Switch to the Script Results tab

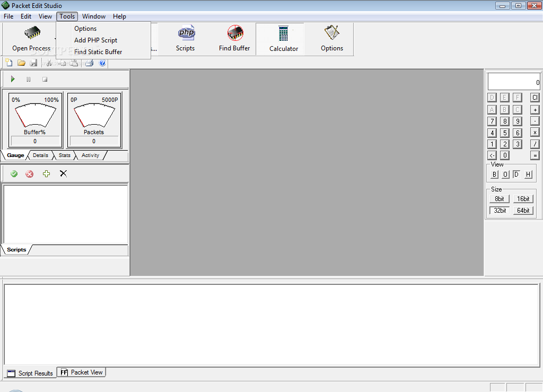pyautogui.click(x=30, y=373)
